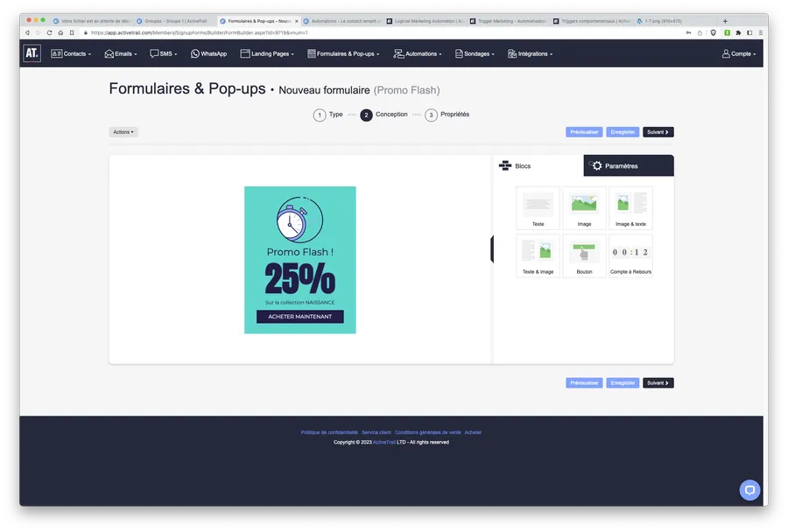Viewport: 788px width, 532px height.
Task: Go to step 3 Propriétés
Action: click(x=447, y=115)
